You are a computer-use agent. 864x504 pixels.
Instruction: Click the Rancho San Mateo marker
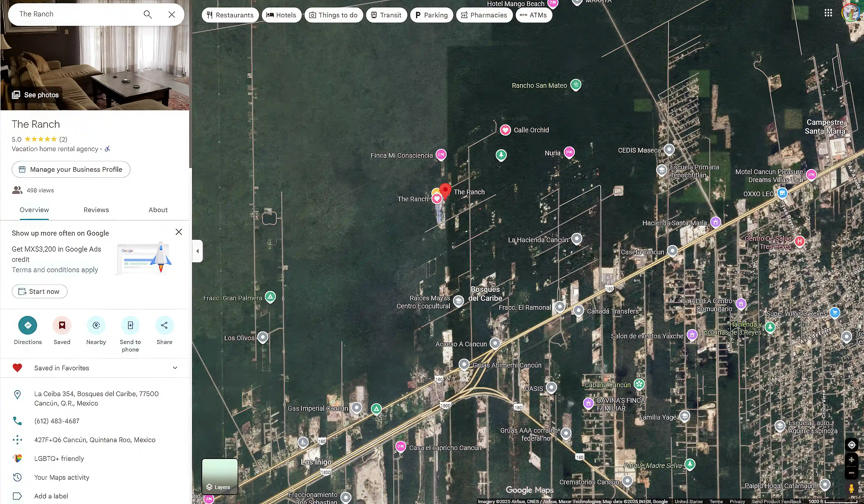pyautogui.click(x=576, y=85)
